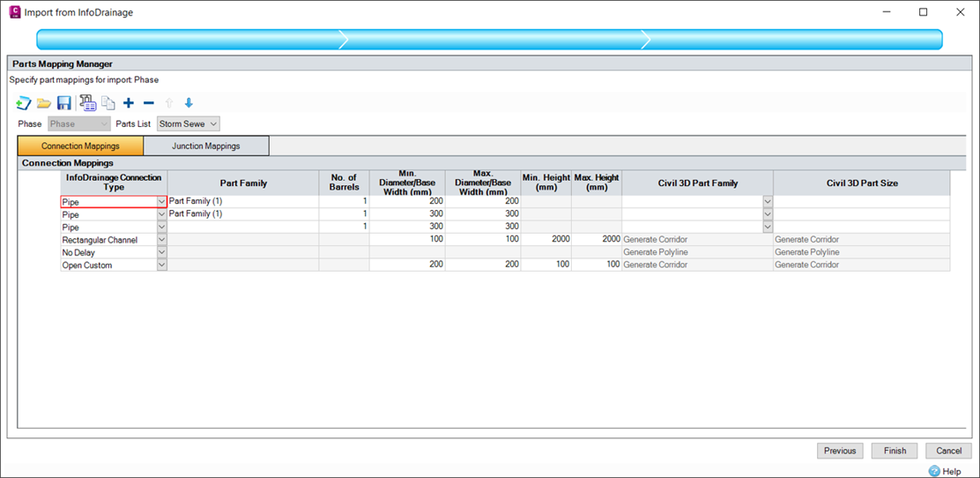The image size is (980, 478).
Task: Click Generate Corridor Part Family for Rectangular Channel
Action: point(697,240)
